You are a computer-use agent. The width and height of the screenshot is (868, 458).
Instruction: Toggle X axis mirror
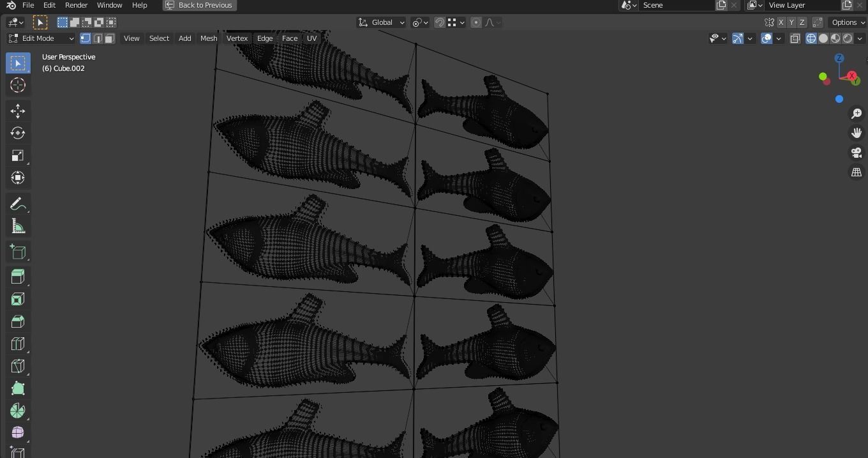[781, 22]
